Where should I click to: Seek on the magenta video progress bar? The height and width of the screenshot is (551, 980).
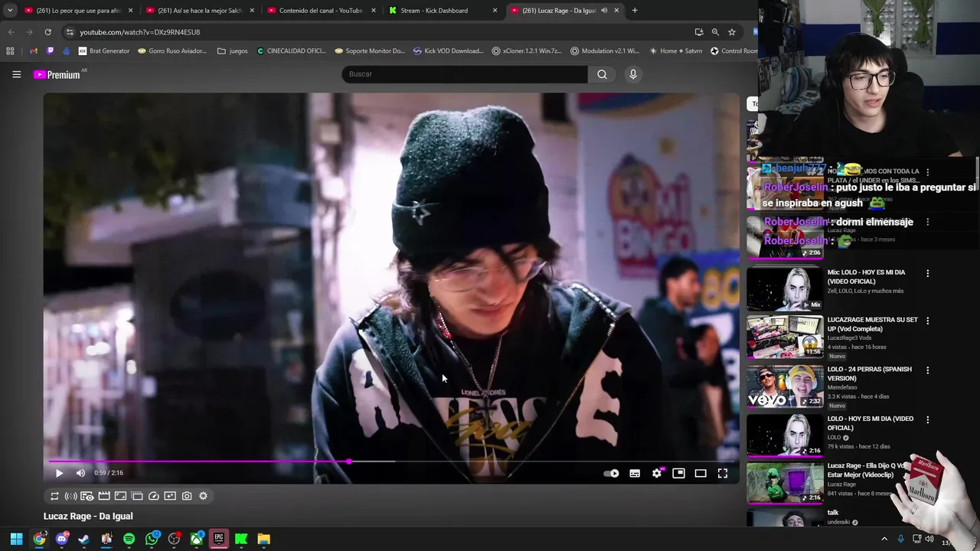[x=390, y=461]
